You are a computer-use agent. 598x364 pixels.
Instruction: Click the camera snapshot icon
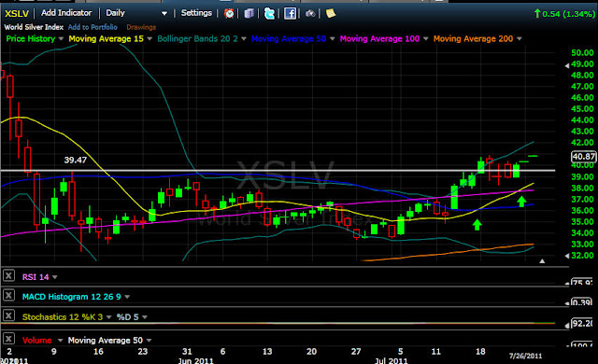[x=310, y=14]
